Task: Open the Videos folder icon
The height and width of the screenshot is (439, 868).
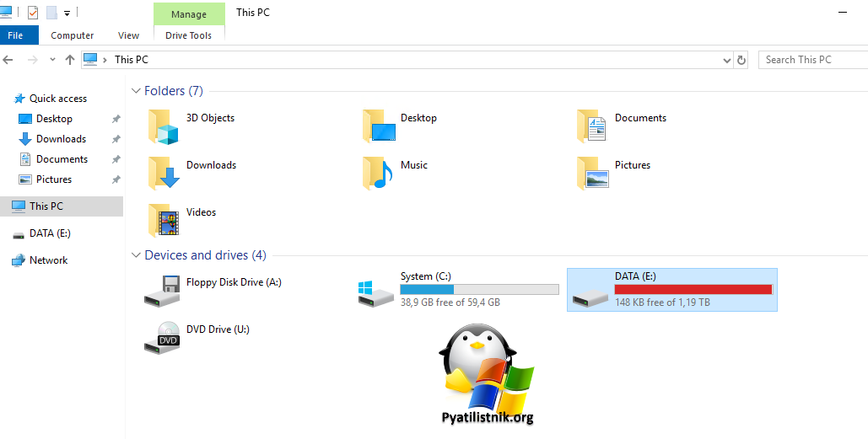Action: click(164, 220)
